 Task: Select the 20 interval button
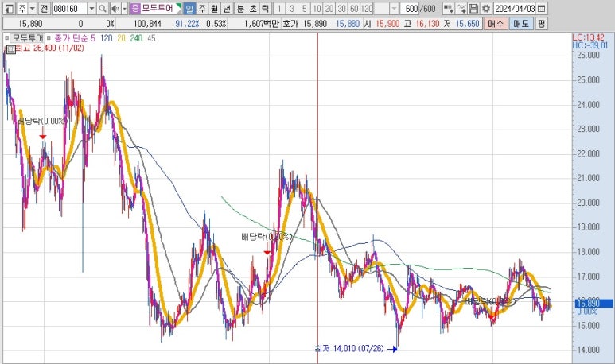click(x=329, y=8)
